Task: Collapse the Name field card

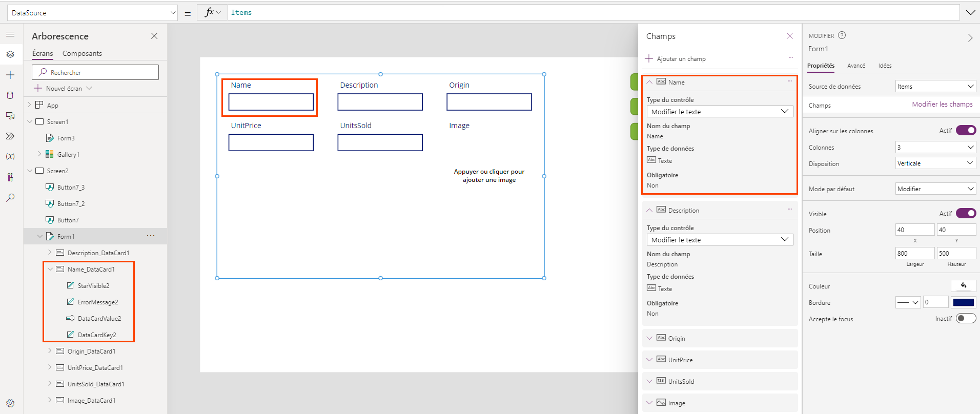Action: point(649,82)
